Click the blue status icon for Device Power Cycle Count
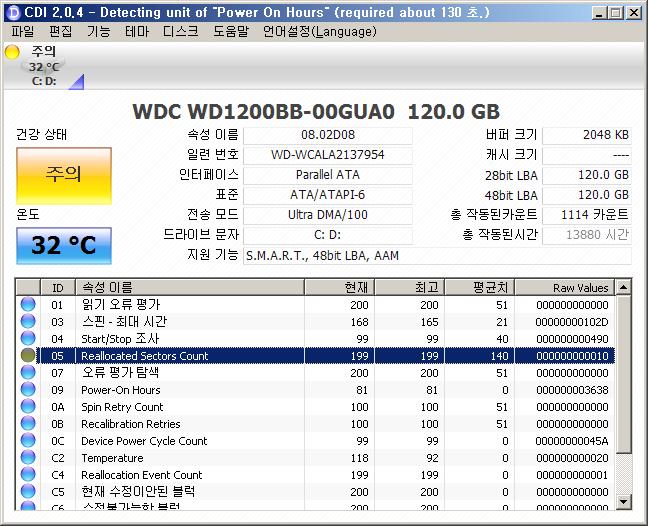The height and width of the screenshot is (526, 648). [x=28, y=440]
